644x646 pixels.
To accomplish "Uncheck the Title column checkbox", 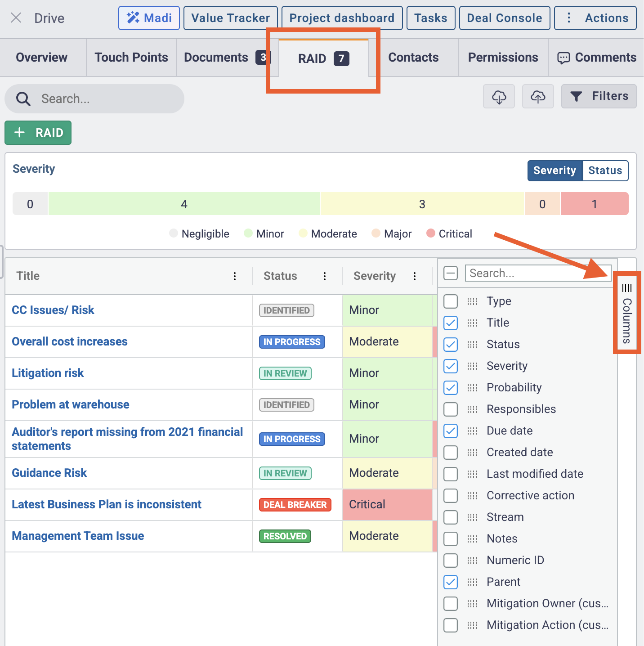I will [x=451, y=323].
